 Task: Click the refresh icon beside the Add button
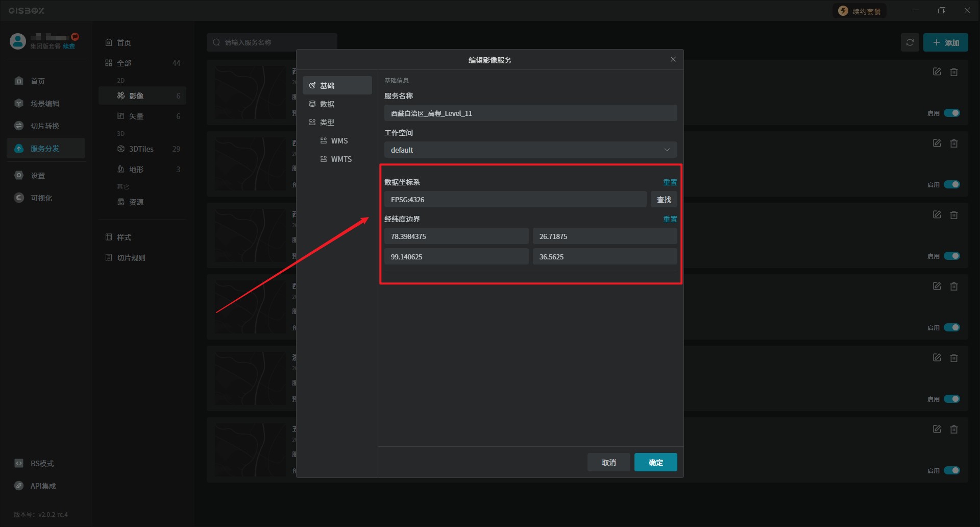pyautogui.click(x=910, y=42)
